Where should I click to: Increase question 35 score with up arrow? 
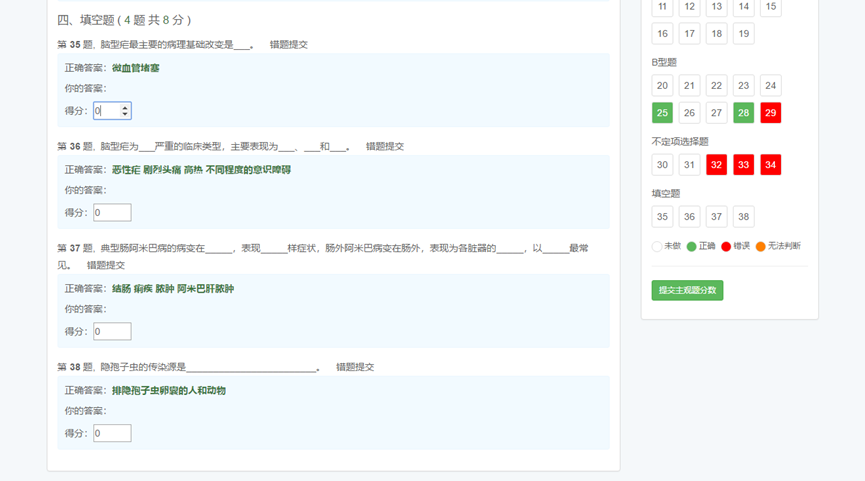click(x=124, y=107)
